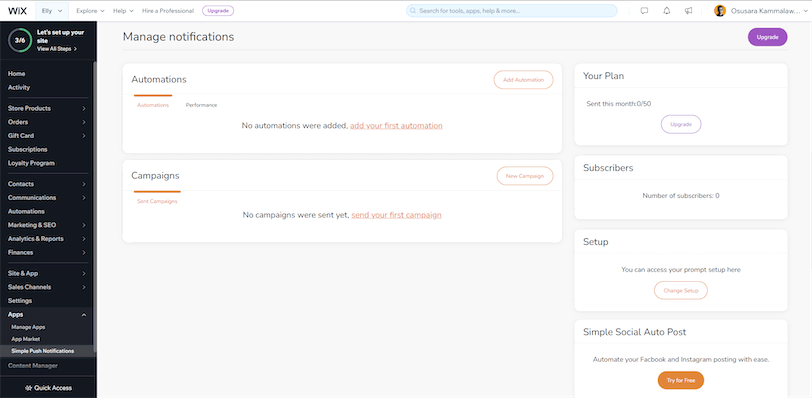The image size is (812, 398).
Task: Click the search tools and apps field
Action: (512, 11)
